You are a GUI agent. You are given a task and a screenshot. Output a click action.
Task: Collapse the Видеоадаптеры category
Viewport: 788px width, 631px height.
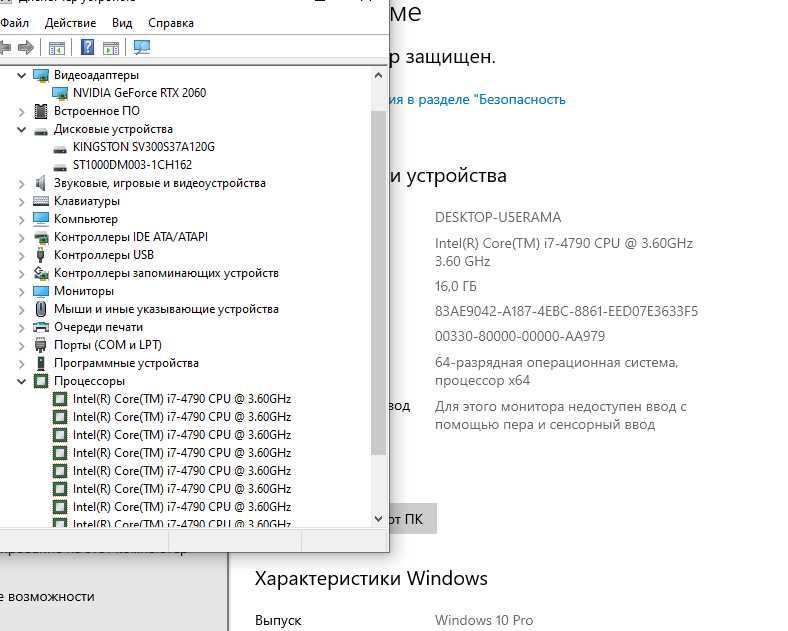click(21, 75)
